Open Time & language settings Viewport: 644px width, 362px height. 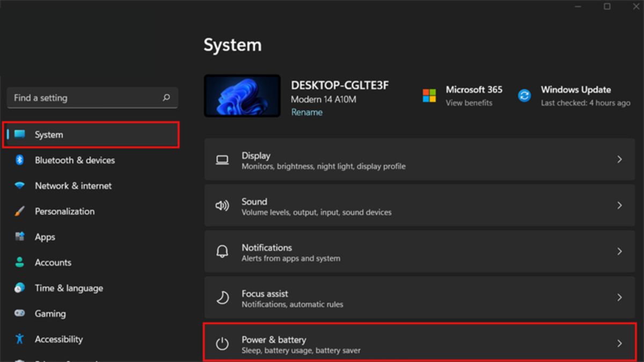[69, 288]
